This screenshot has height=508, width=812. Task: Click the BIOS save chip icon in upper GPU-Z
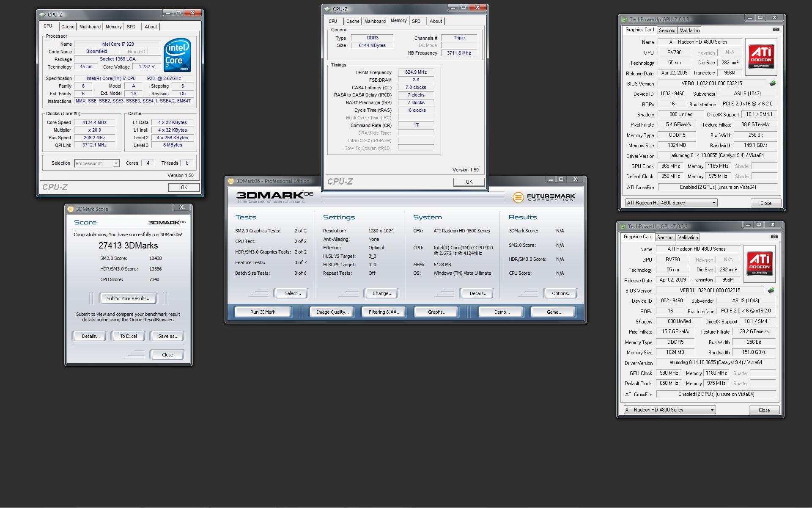[x=772, y=83]
